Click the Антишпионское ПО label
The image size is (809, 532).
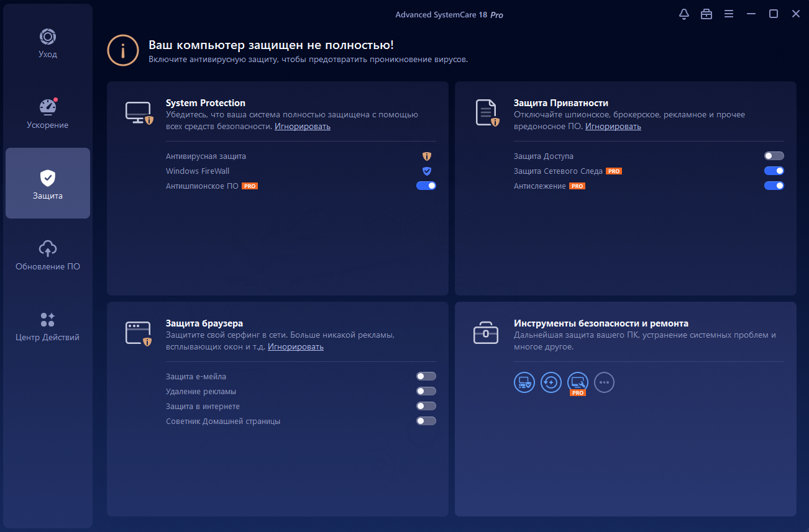(x=202, y=186)
